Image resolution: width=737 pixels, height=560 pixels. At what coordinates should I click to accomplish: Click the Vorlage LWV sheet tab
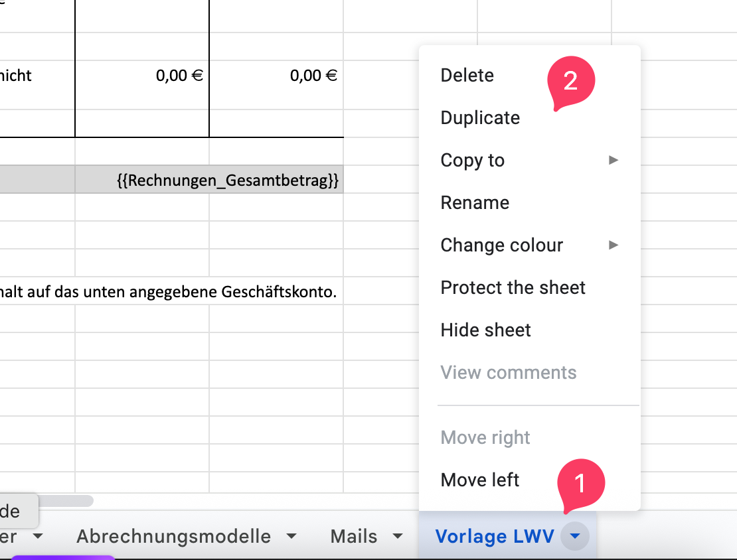click(x=494, y=537)
